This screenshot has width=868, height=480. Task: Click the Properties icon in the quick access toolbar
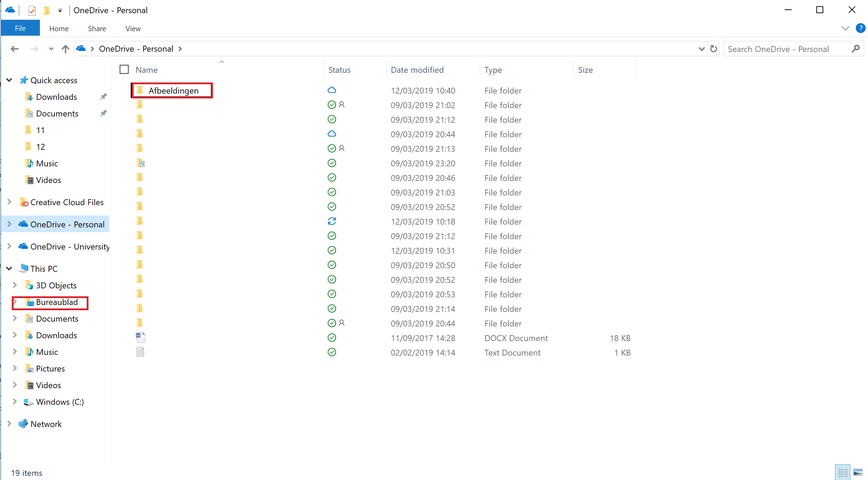tap(32, 10)
